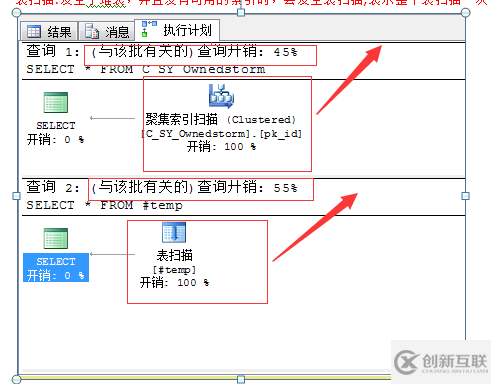
Task: Open the 结果 results tab
Action: (49, 32)
